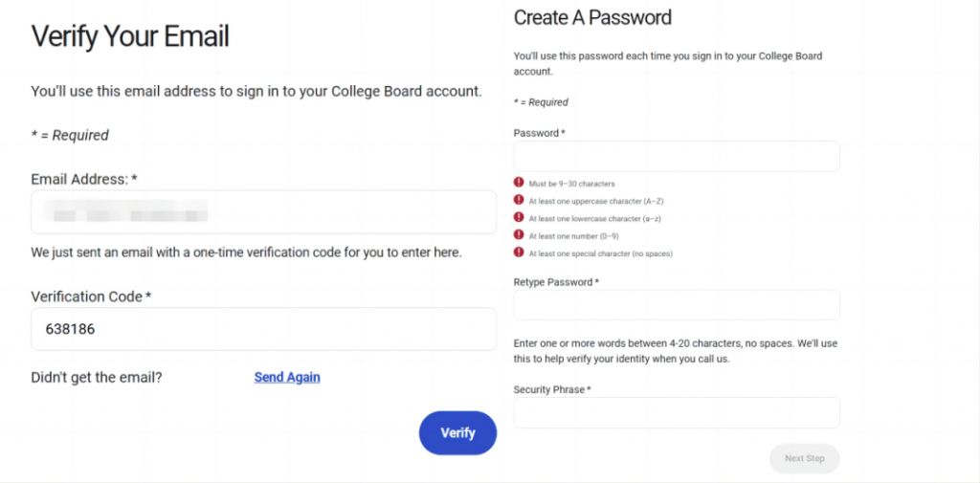Screen dimensions: 980x483
Task: Click error icon beside uppercase character rule
Action: click(x=519, y=200)
